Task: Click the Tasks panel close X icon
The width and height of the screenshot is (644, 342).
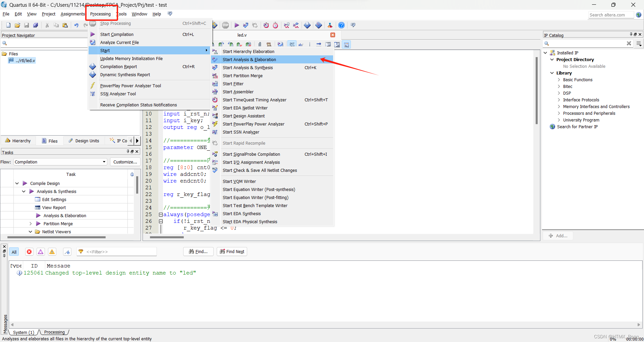Action: pyautogui.click(x=137, y=152)
